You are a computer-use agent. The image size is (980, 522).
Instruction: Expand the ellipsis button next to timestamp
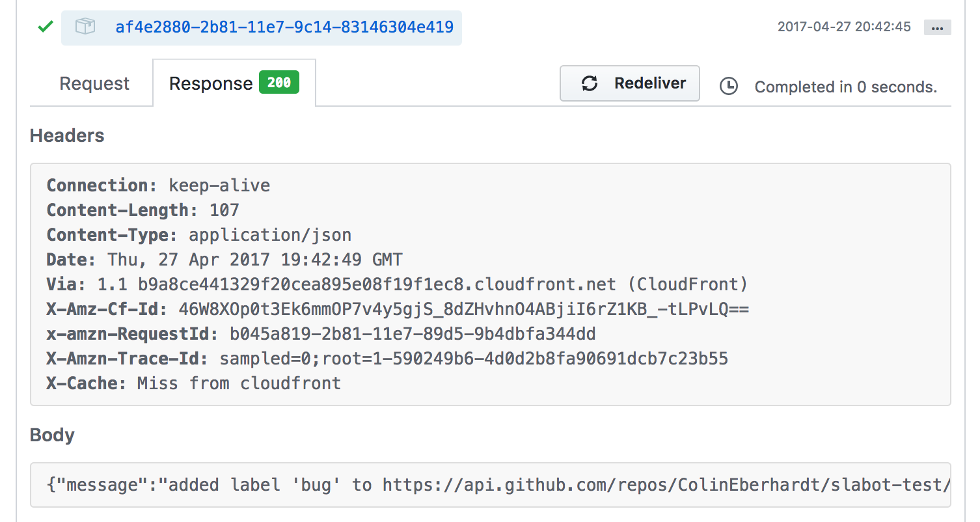tap(937, 28)
